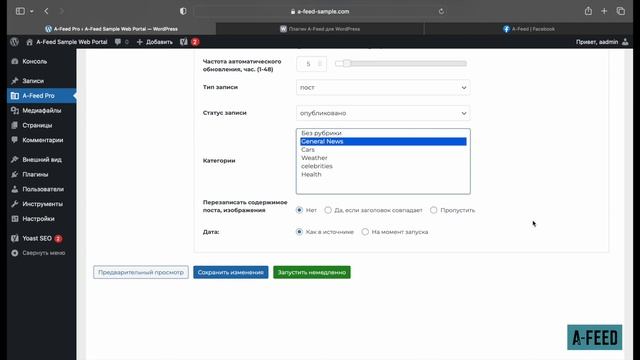Select overwrite option Нет
The height and width of the screenshot is (360, 640).
click(299, 210)
